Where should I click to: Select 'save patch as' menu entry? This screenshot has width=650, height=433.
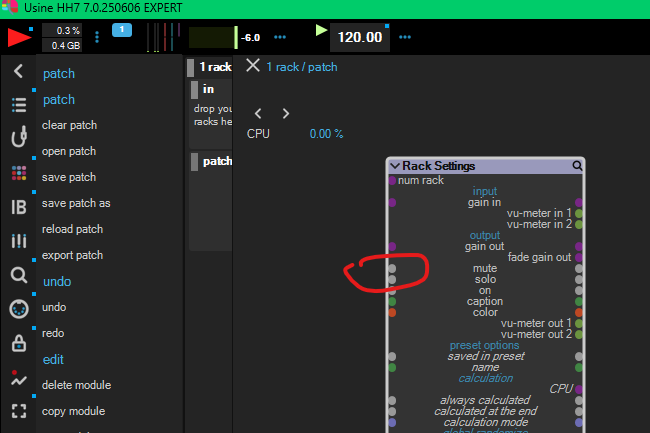pos(76,203)
